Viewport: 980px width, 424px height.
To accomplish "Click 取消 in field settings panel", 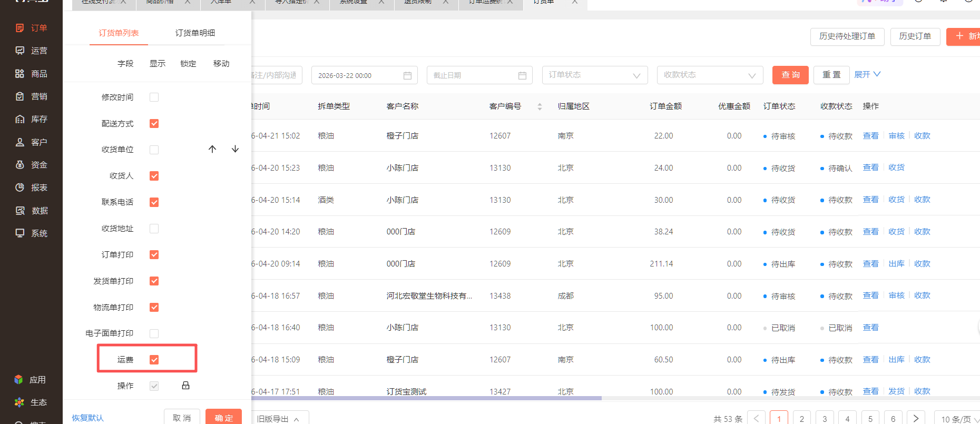I will coord(182,417).
